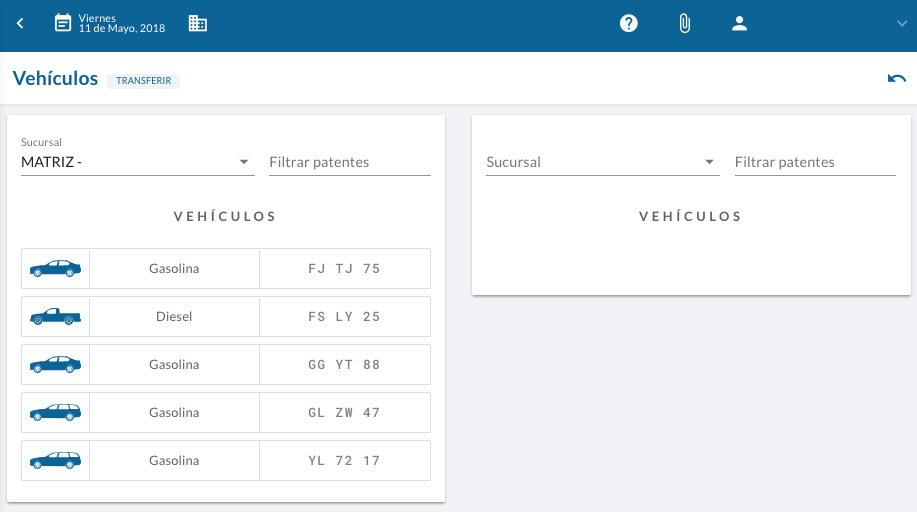
Task: Click the undo arrow icon
Action: click(x=897, y=78)
